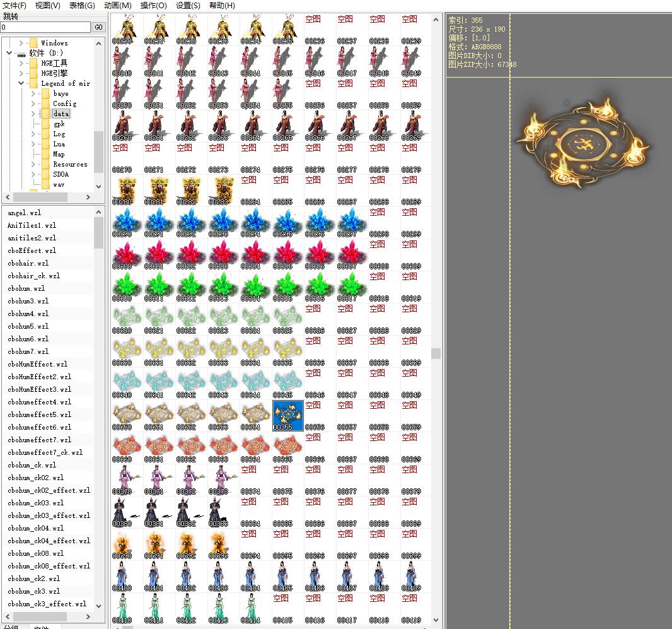The height and width of the screenshot is (629, 672).
Task: Select green dress sprite 00413
Action: [x=223, y=608]
